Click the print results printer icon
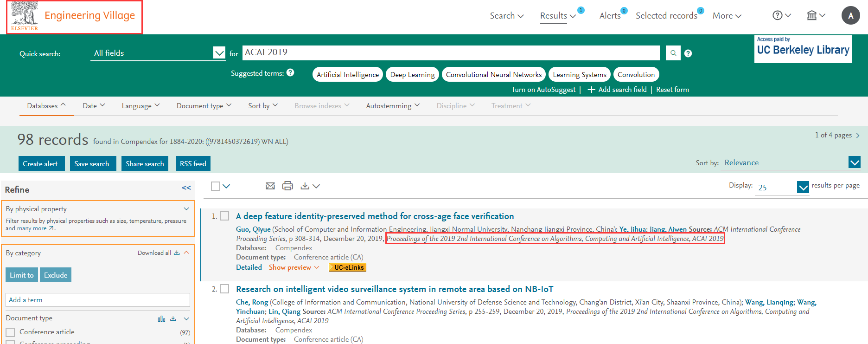Viewport: 868px width, 344px height. pyautogui.click(x=287, y=186)
